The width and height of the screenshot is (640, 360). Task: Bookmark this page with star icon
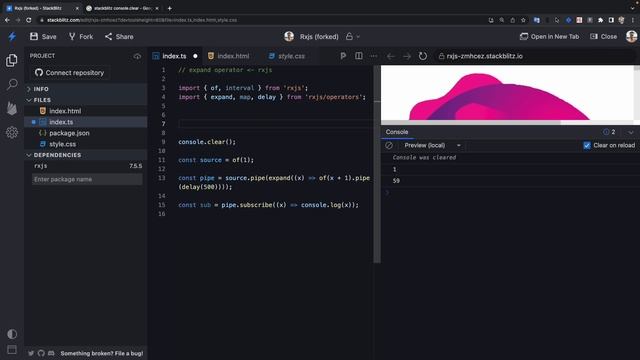click(x=523, y=20)
